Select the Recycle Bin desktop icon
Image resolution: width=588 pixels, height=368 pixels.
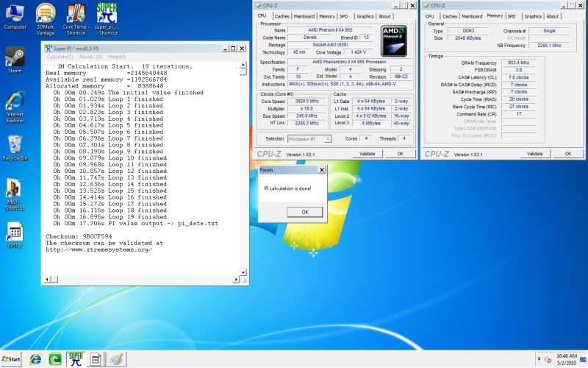[x=15, y=149]
